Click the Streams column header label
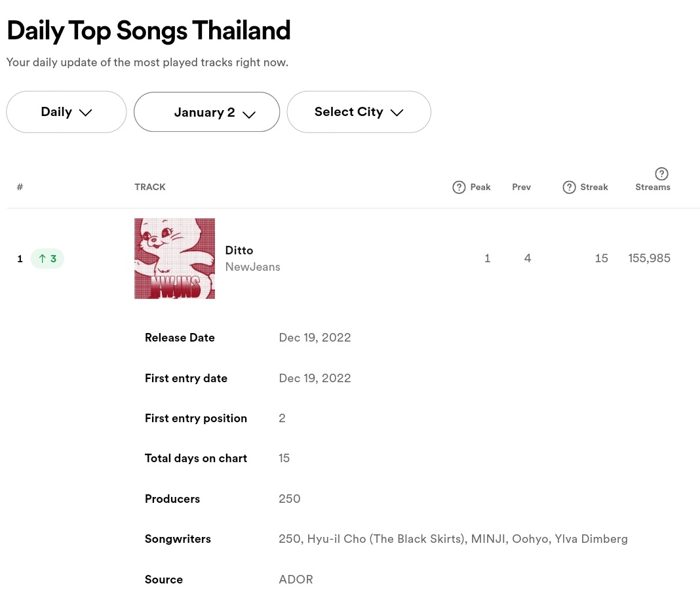The width and height of the screenshot is (700, 592). pos(653,187)
